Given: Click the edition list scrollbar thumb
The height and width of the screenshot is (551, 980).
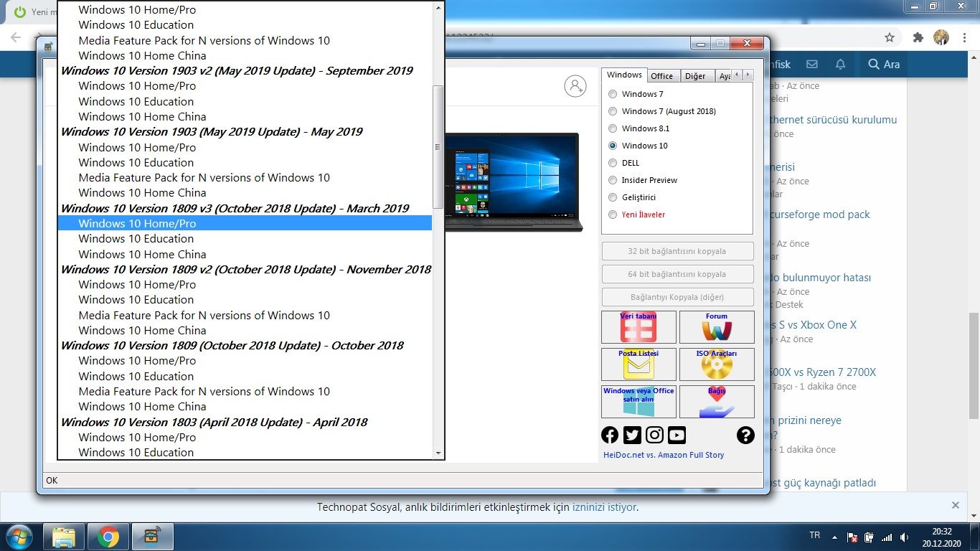Looking at the screenshot, I should (438, 147).
